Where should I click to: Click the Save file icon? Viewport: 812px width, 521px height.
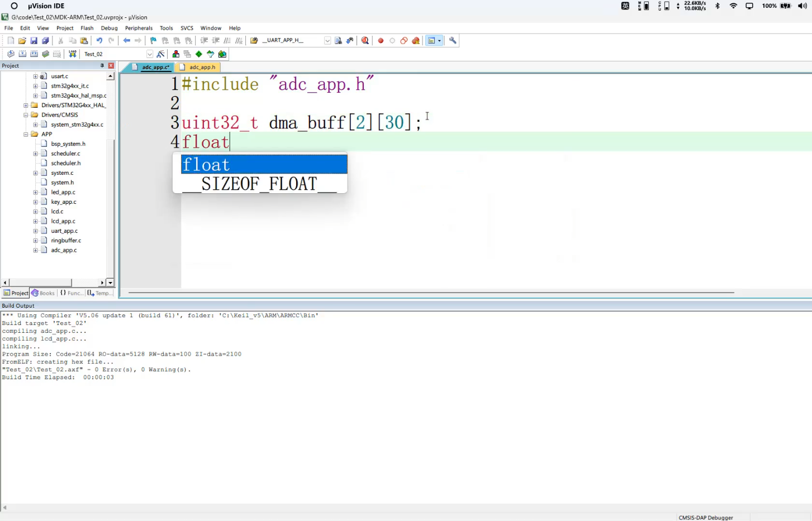[x=34, y=41]
